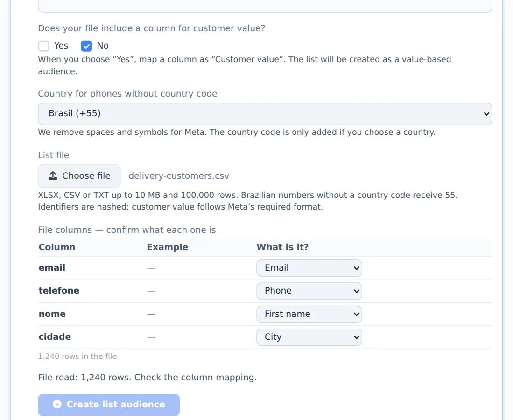This screenshot has width=513, height=420.
Task: Open the City mapping dropdown
Action: pos(309,337)
